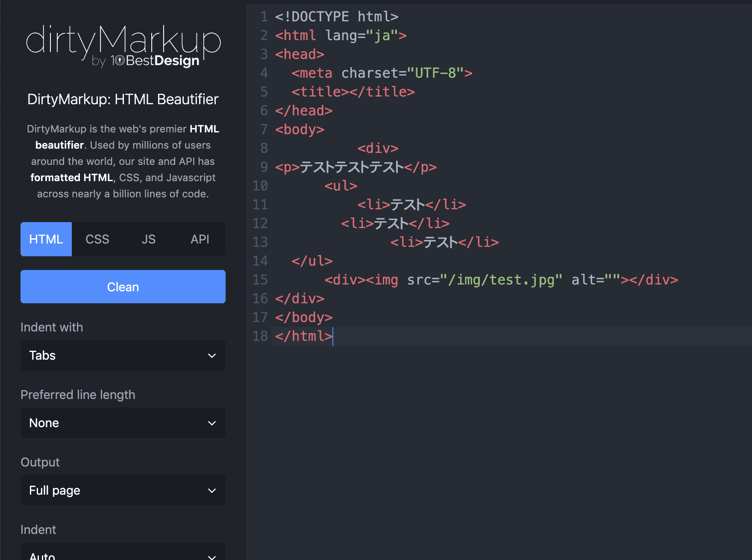Click the empty title tag line
The width and height of the screenshot is (752, 560).
click(353, 92)
